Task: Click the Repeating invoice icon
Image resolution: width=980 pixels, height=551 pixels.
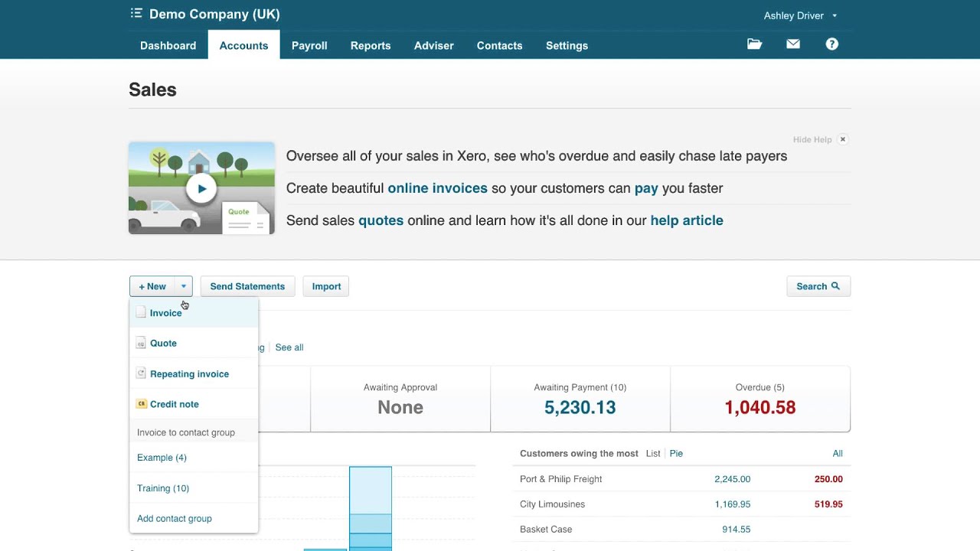Action: 141,373
